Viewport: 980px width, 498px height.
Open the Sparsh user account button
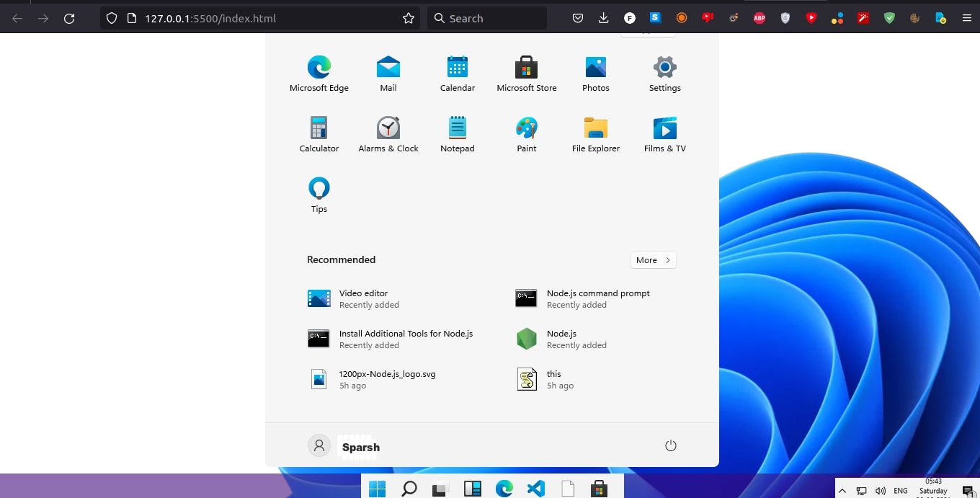[344, 446]
